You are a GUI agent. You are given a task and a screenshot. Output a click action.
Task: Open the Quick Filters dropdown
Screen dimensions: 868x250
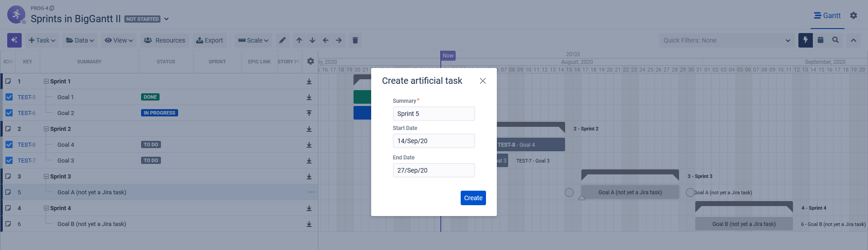pos(727,40)
